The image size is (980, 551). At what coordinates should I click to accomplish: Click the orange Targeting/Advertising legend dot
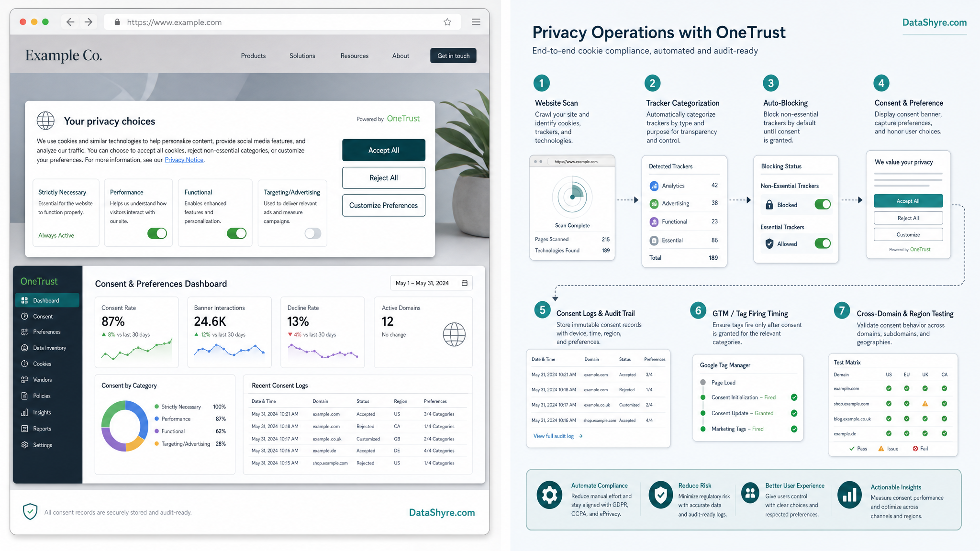[x=156, y=444]
